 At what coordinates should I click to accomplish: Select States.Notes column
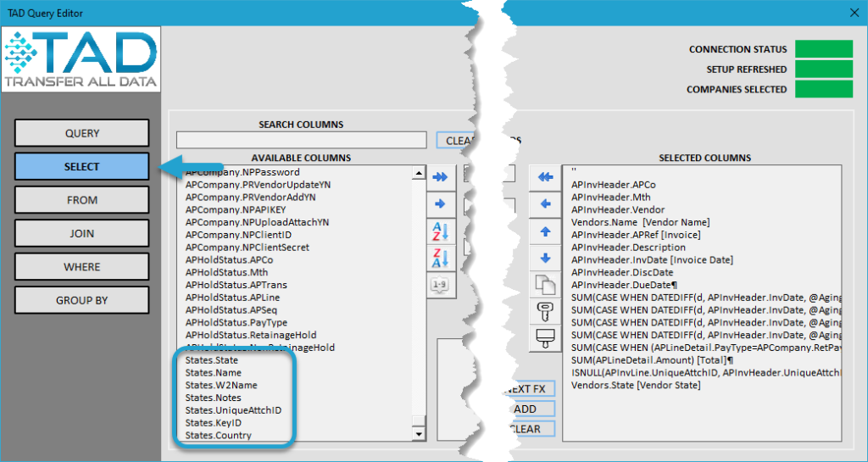point(213,398)
